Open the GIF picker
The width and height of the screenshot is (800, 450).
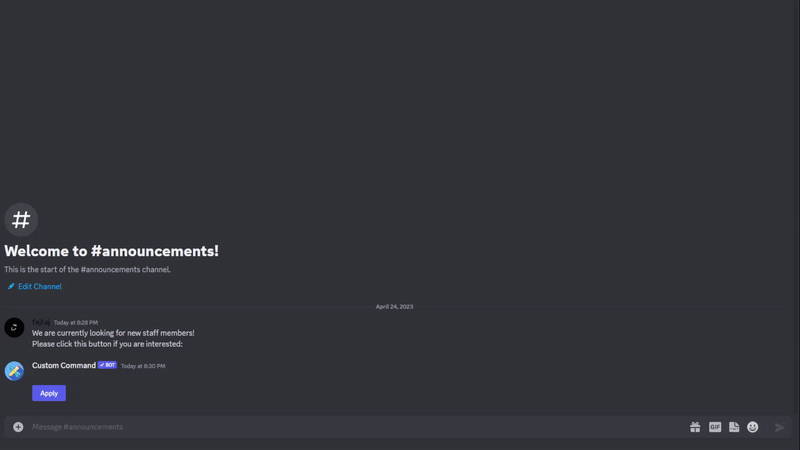715,427
